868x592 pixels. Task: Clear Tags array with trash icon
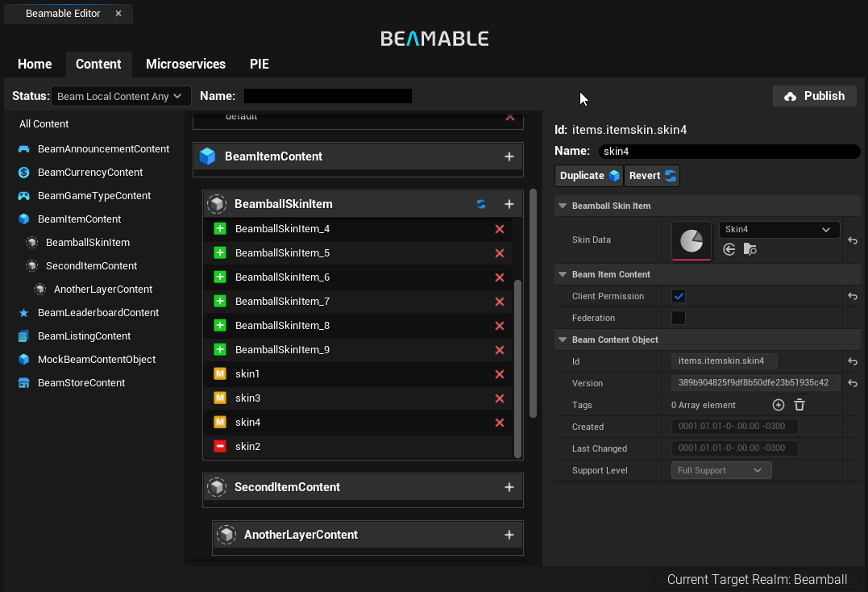pyautogui.click(x=799, y=405)
